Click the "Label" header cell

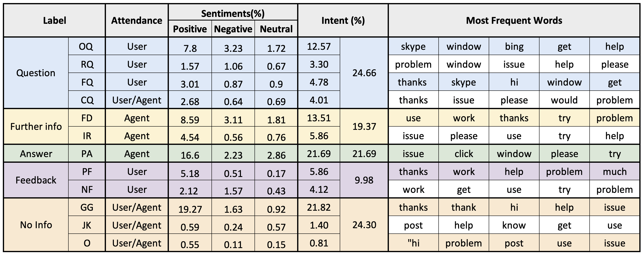click(55, 21)
